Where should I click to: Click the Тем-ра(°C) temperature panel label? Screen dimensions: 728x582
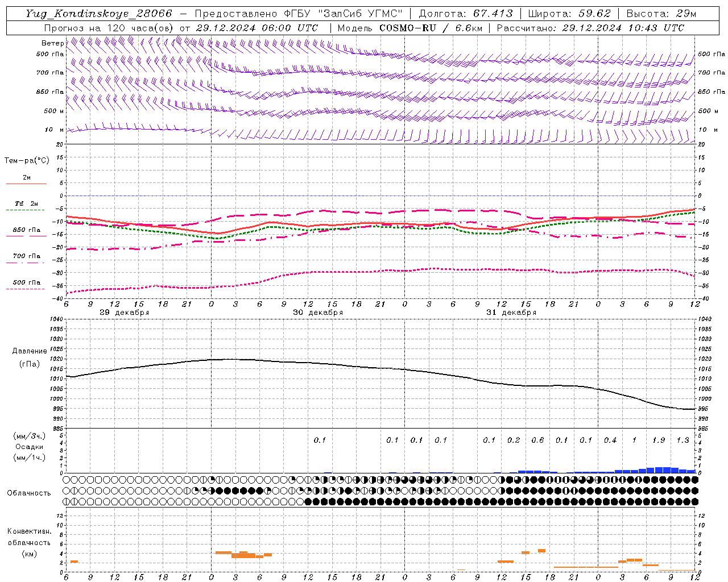[27, 161]
